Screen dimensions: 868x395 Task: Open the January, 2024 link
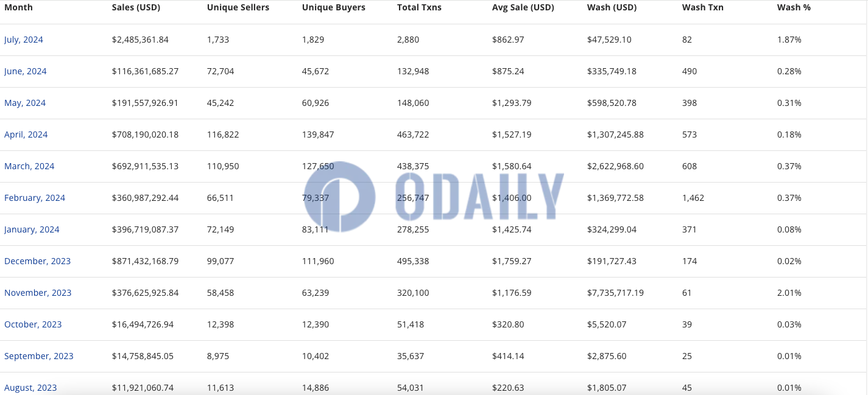[32, 229]
